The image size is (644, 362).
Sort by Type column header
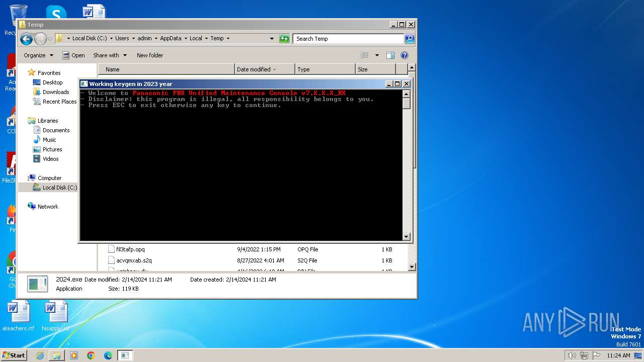[x=325, y=69]
